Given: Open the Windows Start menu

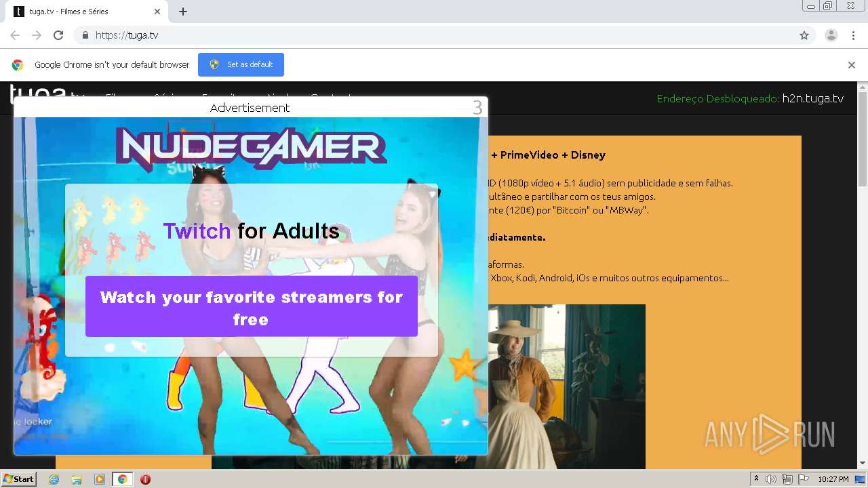Looking at the screenshot, I should pyautogui.click(x=19, y=479).
